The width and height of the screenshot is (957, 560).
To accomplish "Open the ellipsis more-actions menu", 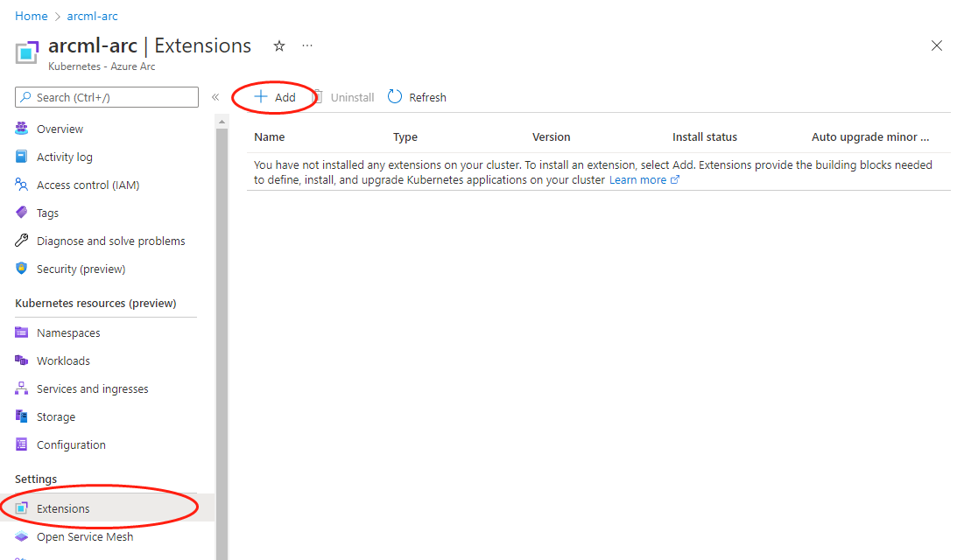I will 306,45.
